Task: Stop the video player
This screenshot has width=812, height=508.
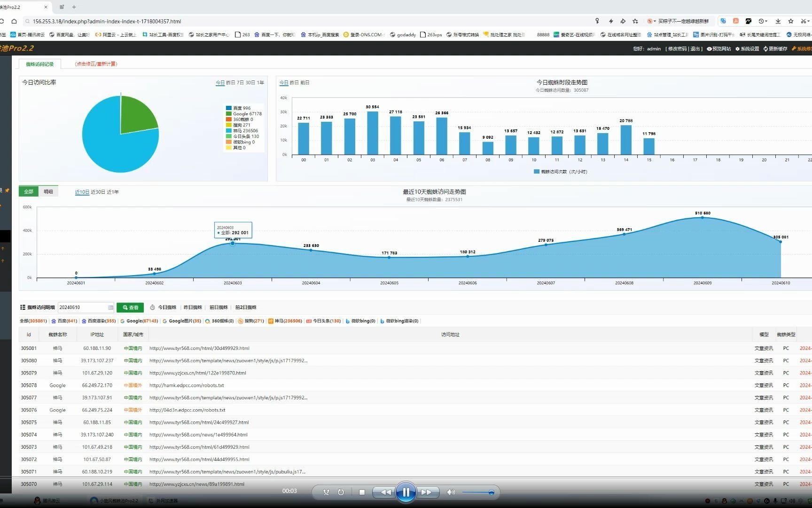Action: (x=362, y=492)
